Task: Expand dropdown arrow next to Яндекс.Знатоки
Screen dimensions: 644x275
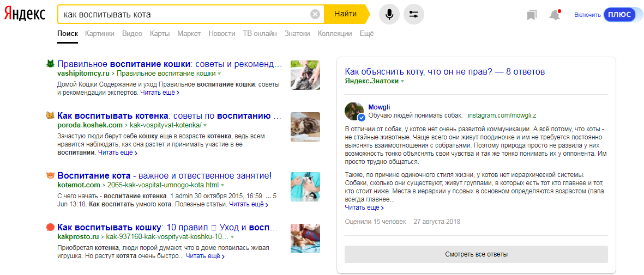Action: point(403,82)
